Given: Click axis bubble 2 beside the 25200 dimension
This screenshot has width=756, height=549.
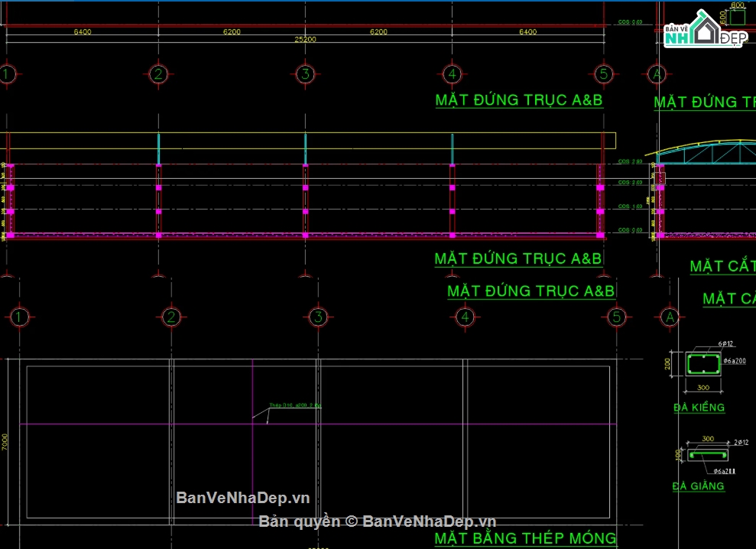Looking at the screenshot, I should [x=158, y=74].
